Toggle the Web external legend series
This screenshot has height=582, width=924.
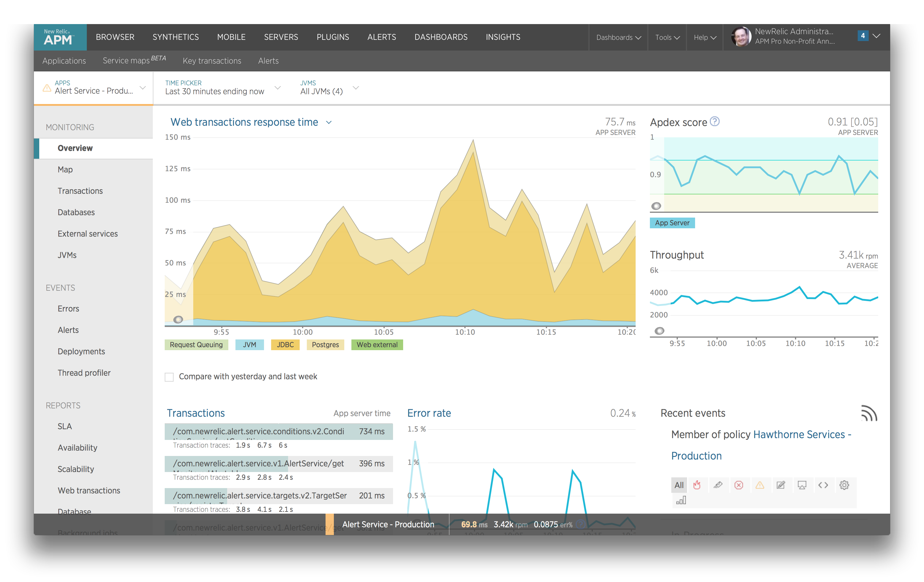pyautogui.click(x=377, y=345)
